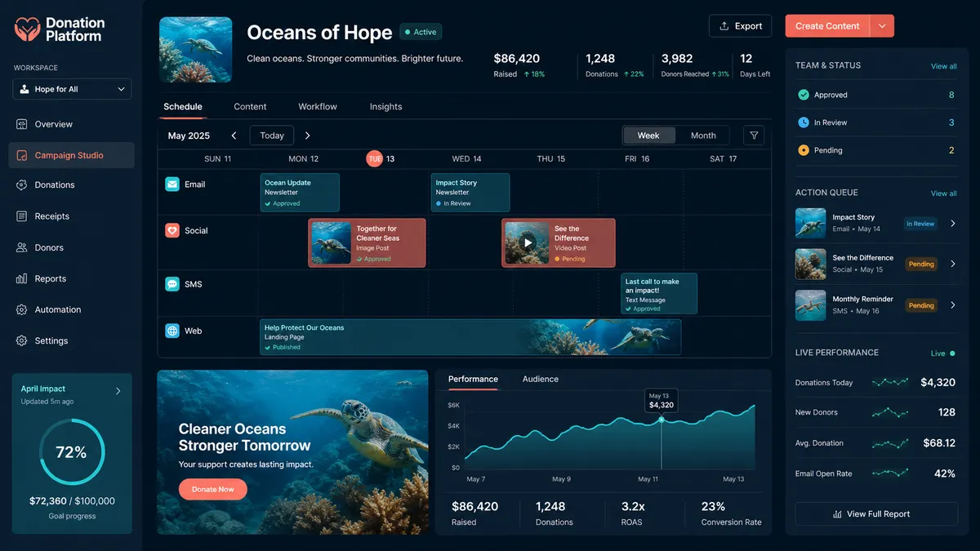The image size is (980, 551).
Task: Open the Content tab
Action: pyautogui.click(x=250, y=107)
